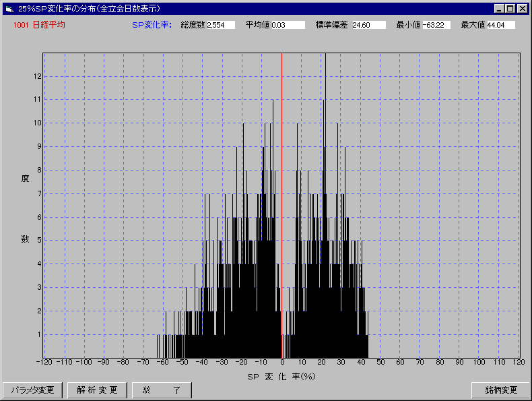Click the 12 tick label on y-axis
This screenshot has width=532, height=401.
tap(38, 76)
